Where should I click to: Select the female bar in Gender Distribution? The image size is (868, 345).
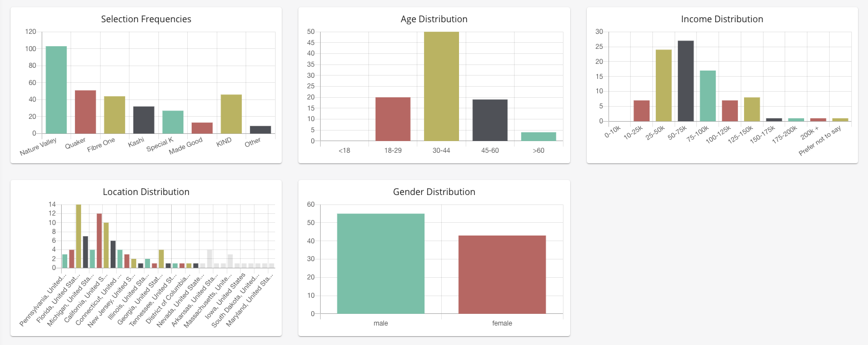[502, 274]
